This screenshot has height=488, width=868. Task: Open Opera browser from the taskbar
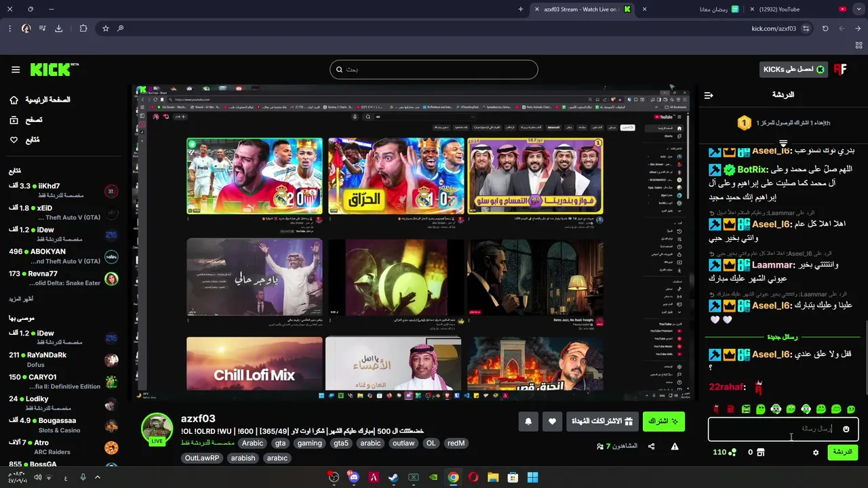tap(473, 478)
